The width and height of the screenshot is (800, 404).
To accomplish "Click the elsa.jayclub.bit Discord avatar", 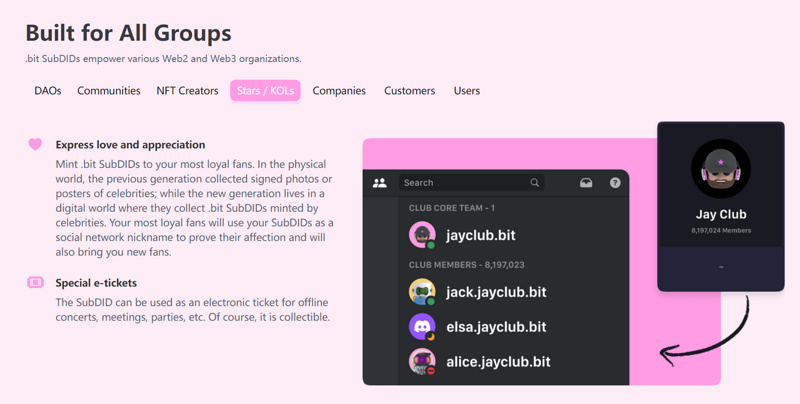I will [x=422, y=326].
